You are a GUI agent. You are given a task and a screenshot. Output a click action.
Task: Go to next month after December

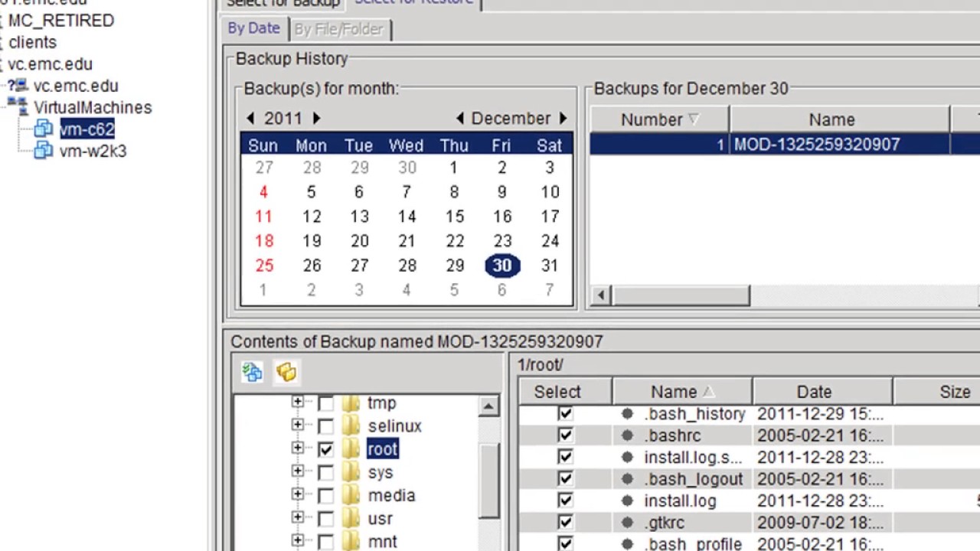tap(563, 119)
